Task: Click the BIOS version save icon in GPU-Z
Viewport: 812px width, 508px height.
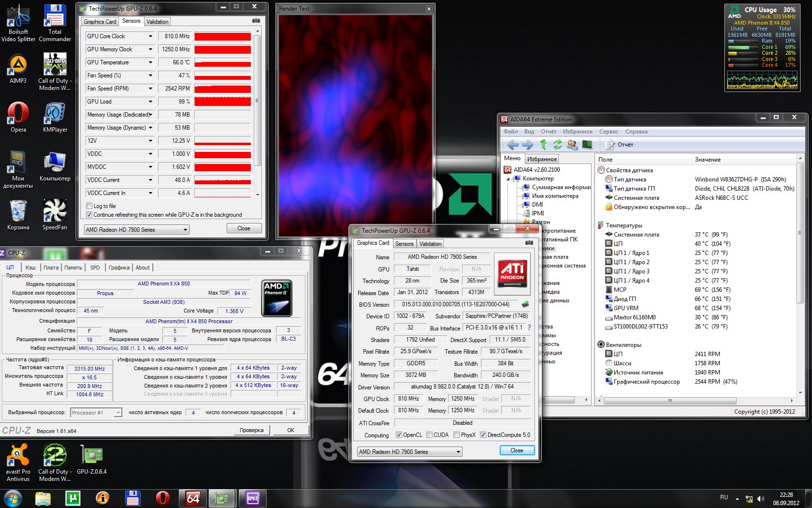Action: 525,304
